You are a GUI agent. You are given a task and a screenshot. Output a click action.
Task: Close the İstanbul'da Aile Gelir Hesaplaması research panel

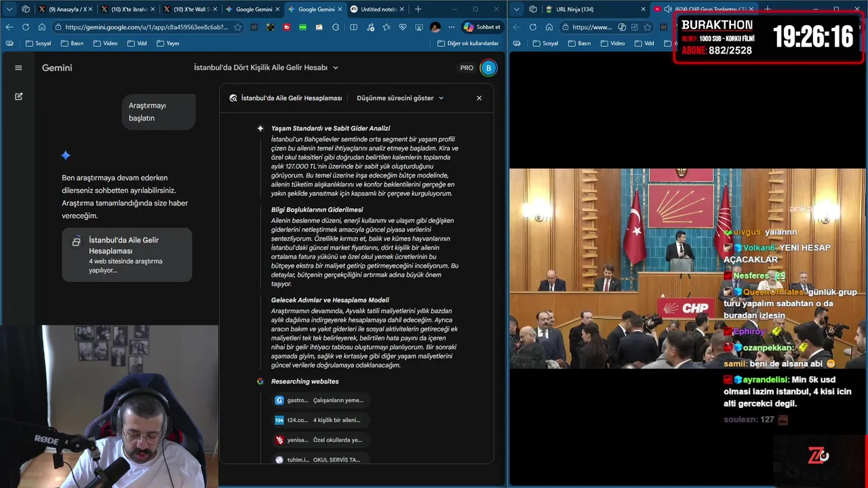[x=479, y=98]
